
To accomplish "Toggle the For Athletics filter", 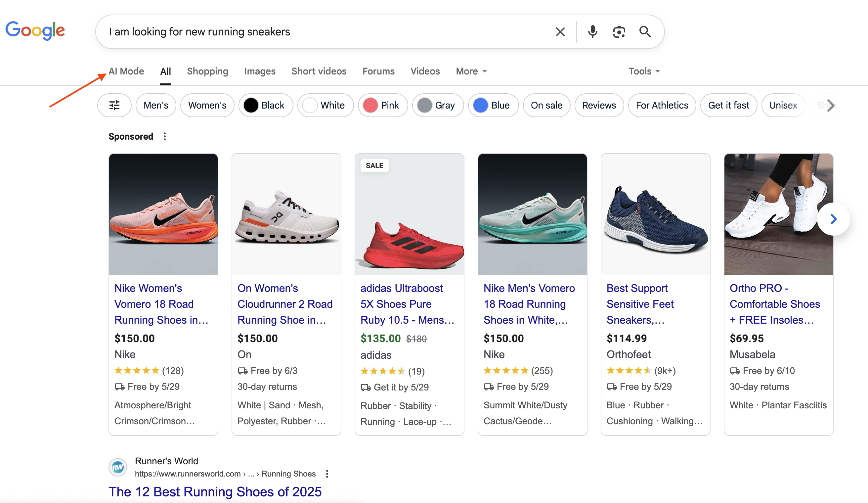I will 662,105.
